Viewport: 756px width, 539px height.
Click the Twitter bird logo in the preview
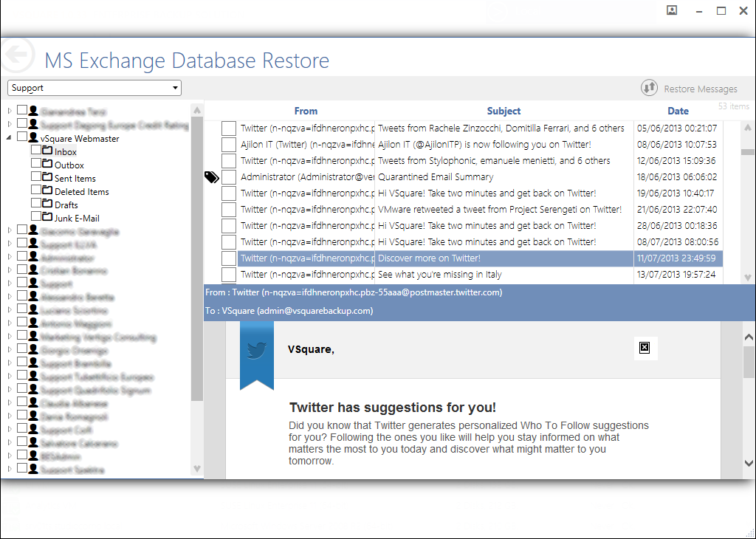pyautogui.click(x=256, y=351)
